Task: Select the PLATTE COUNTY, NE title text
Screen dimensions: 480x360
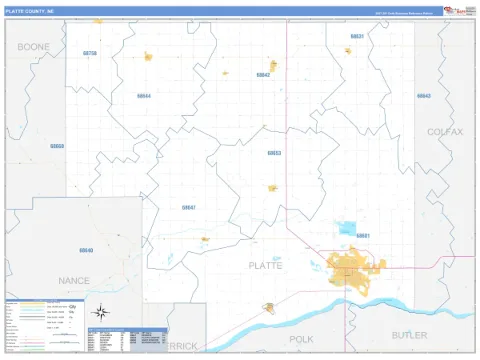Action: (x=30, y=11)
